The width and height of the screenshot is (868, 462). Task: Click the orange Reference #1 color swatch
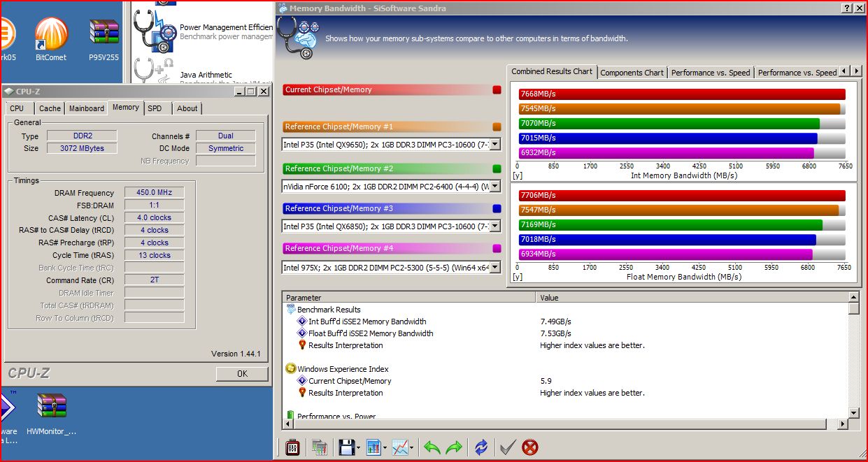497,127
